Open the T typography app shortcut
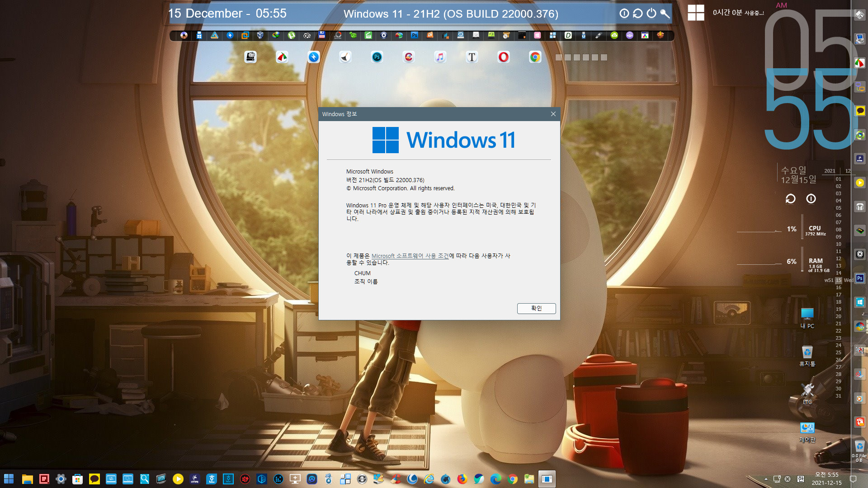This screenshot has width=868, height=488. 472,57
